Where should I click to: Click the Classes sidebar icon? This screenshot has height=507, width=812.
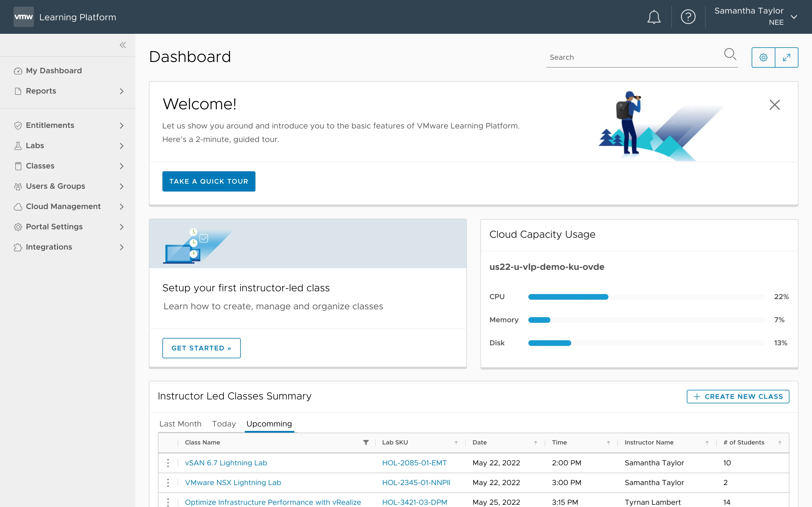click(18, 166)
